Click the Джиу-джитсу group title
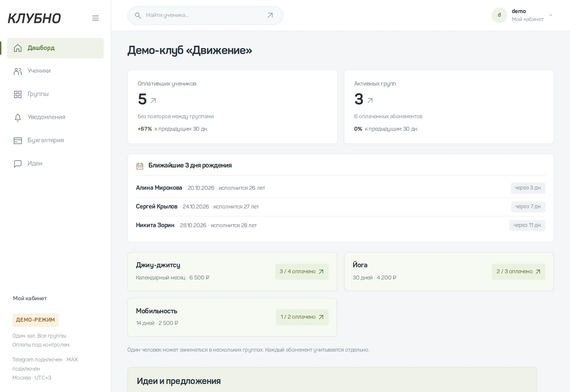 pos(158,265)
